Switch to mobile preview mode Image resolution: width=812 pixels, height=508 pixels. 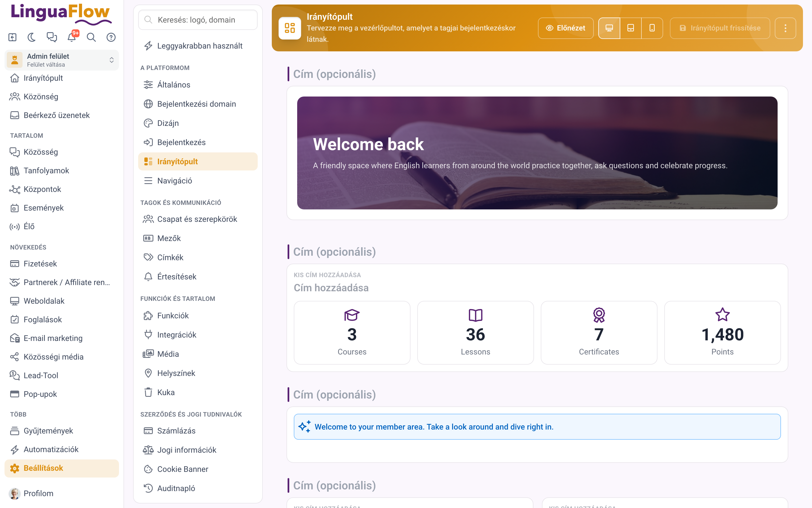tap(652, 28)
